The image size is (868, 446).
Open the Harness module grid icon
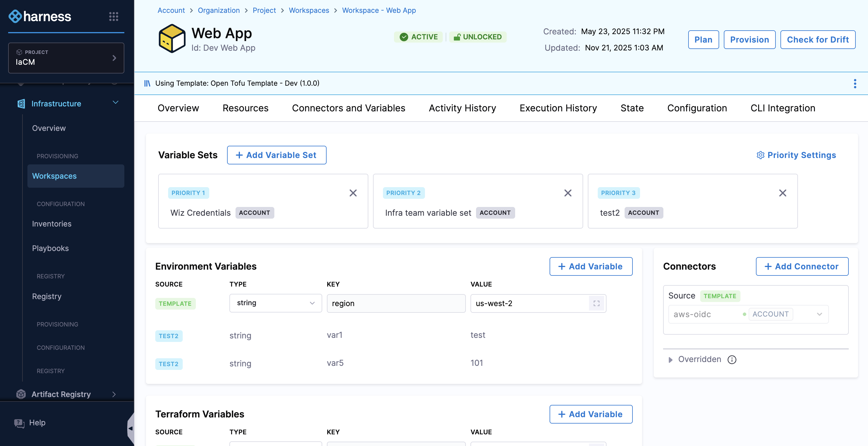(x=114, y=17)
